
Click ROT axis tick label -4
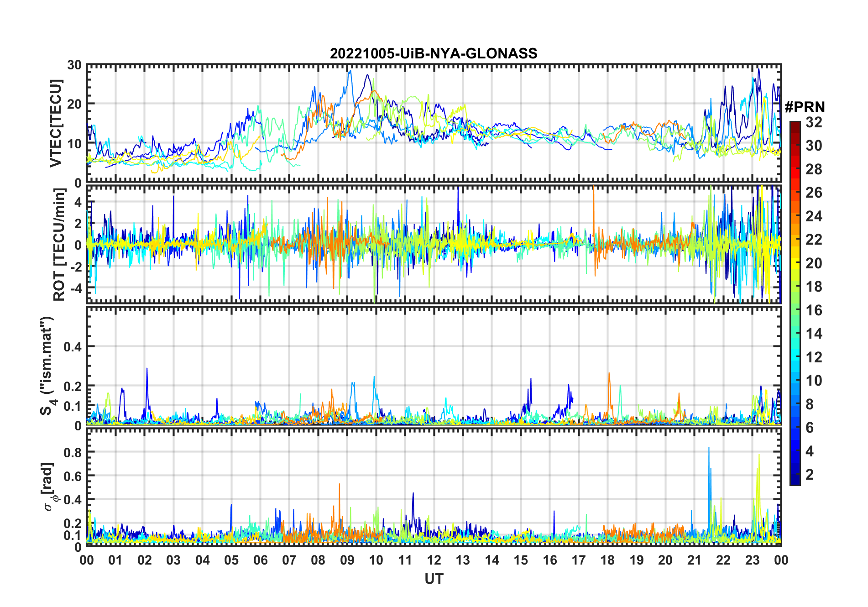point(76,288)
